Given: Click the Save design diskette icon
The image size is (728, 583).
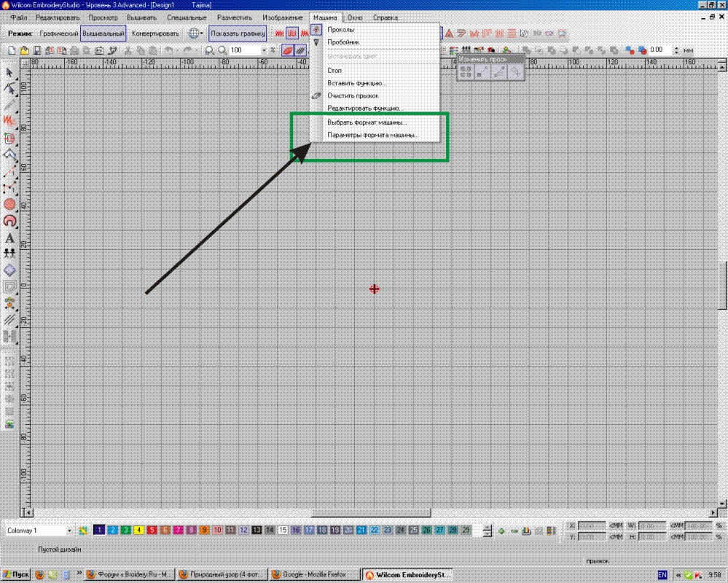Looking at the screenshot, I should pyautogui.click(x=36, y=50).
